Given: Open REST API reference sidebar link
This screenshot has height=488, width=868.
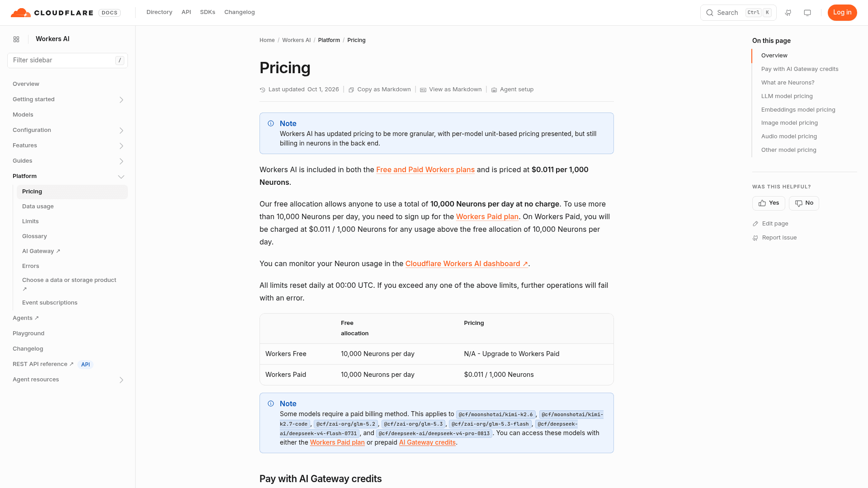Looking at the screenshot, I should (x=43, y=364).
